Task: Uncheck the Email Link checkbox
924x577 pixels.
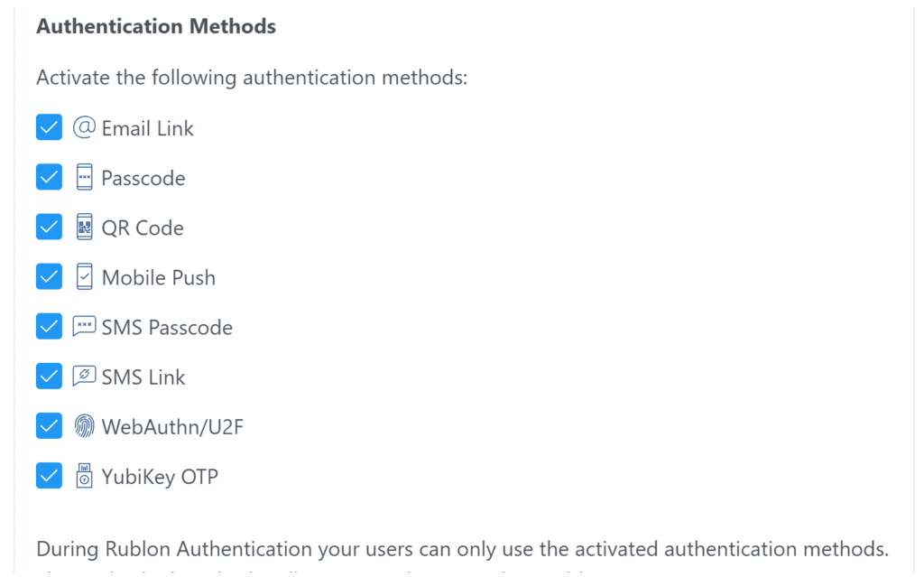Action: 49,128
